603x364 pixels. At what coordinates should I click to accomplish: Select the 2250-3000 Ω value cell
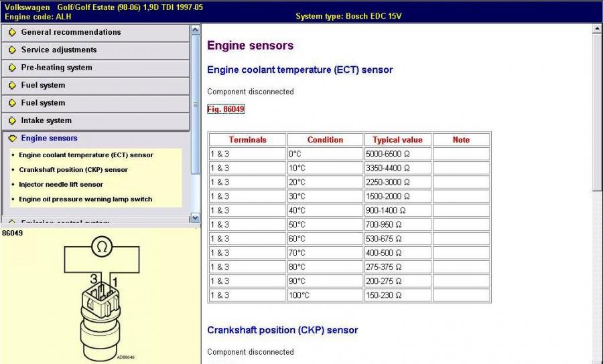click(397, 183)
